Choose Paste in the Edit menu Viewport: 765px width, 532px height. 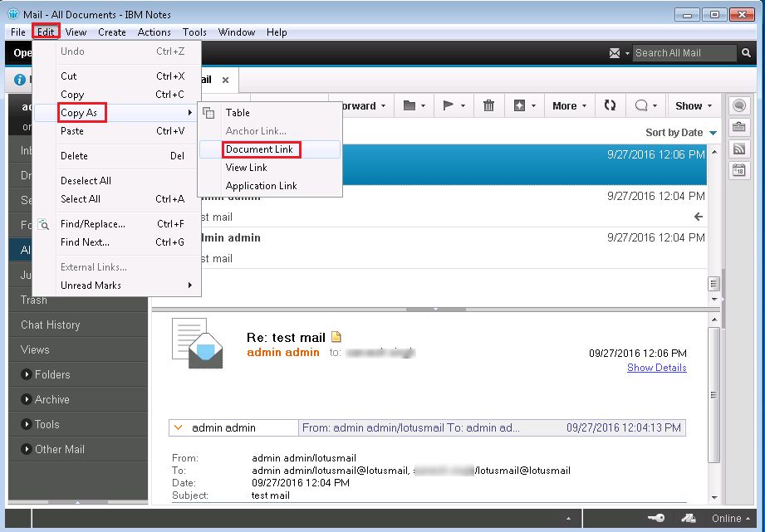click(117, 131)
